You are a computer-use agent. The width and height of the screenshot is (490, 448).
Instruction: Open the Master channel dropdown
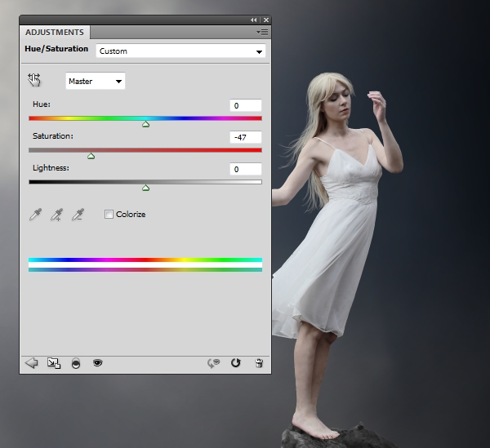point(95,81)
